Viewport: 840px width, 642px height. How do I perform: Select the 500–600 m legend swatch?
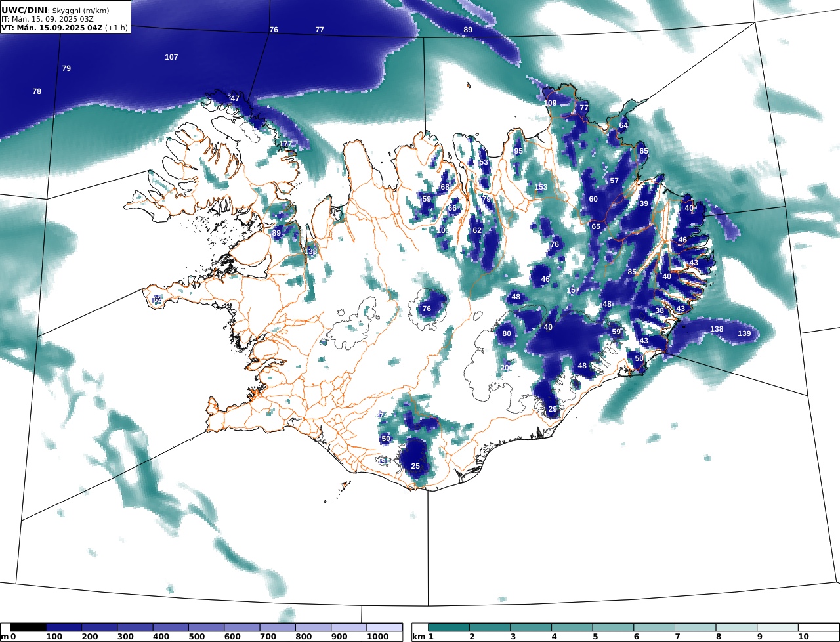tap(206, 628)
